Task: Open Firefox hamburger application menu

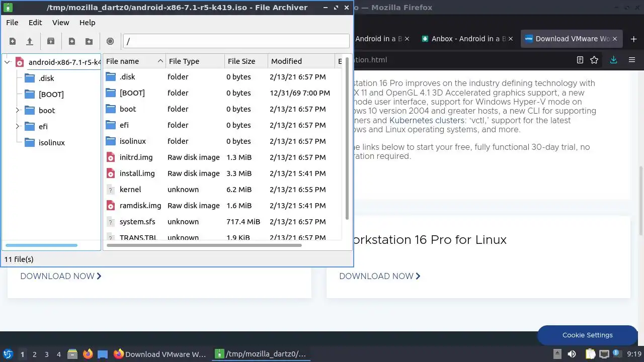Action: pos(632,60)
